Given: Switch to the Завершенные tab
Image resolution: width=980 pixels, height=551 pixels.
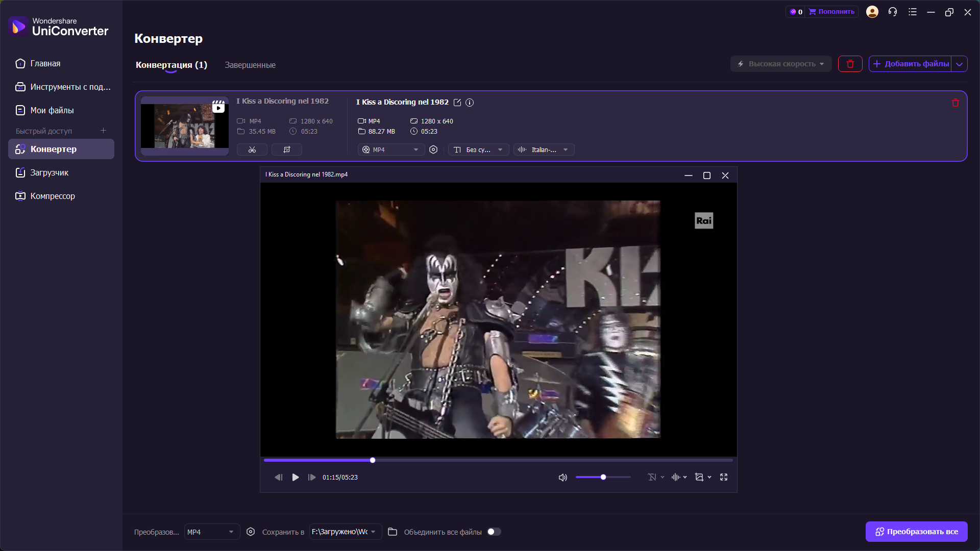Looking at the screenshot, I should [250, 65].
